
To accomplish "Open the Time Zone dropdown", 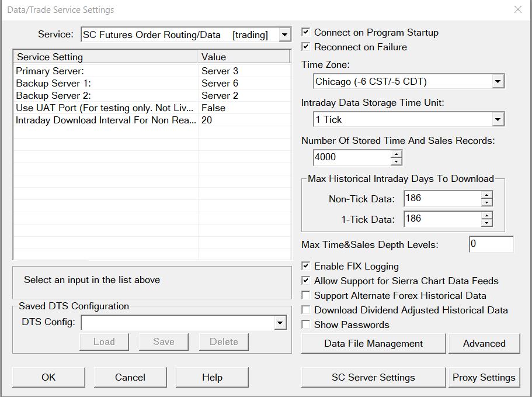I will [498, 81].
